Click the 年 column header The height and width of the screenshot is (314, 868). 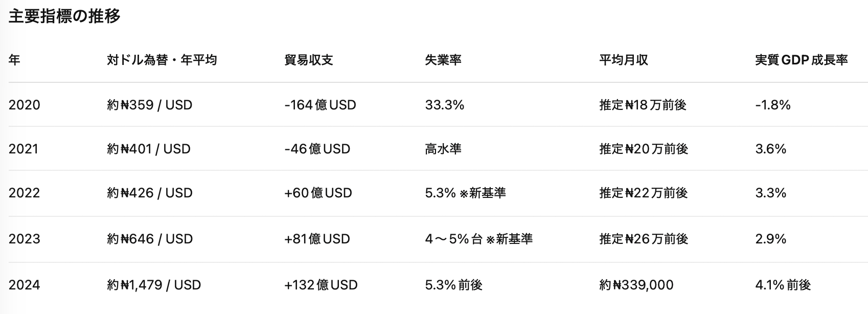pos(14,60)
